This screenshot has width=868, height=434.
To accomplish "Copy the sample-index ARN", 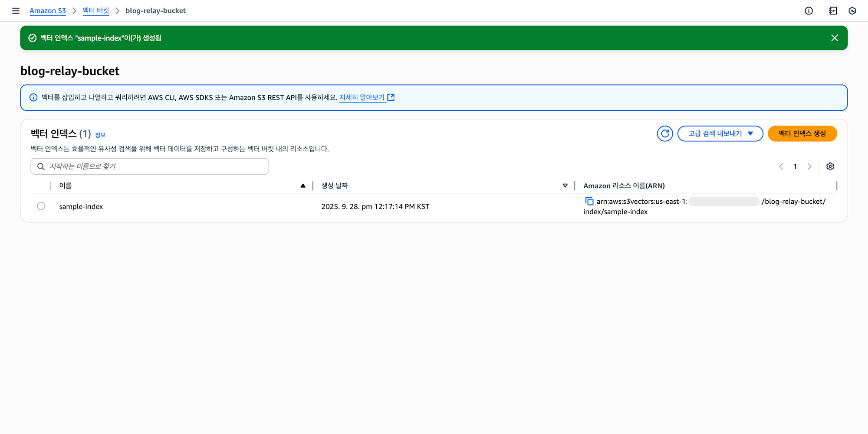I will pyautogui.click(x=589, y=201).
